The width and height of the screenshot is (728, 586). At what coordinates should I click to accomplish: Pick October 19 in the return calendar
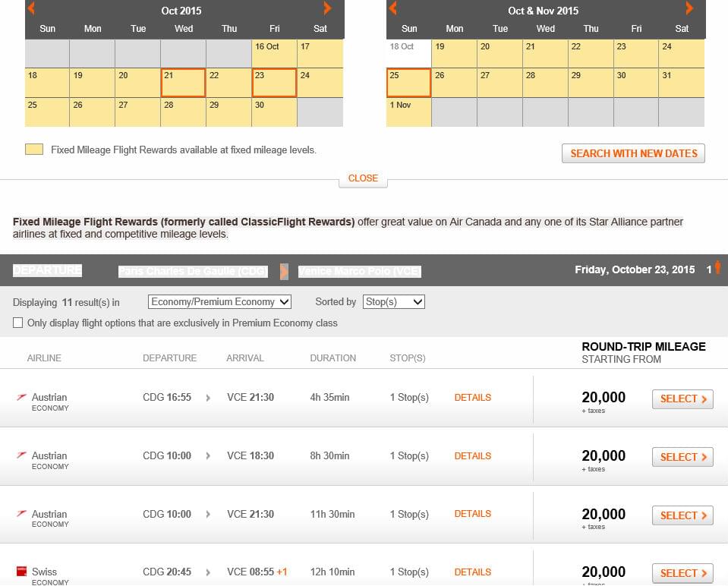tap(454, 53)
